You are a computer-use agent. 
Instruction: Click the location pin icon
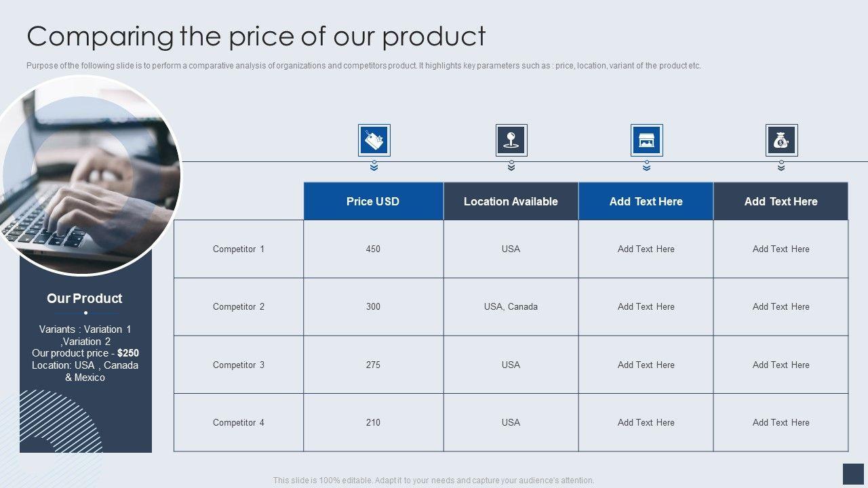click(511, 140)
